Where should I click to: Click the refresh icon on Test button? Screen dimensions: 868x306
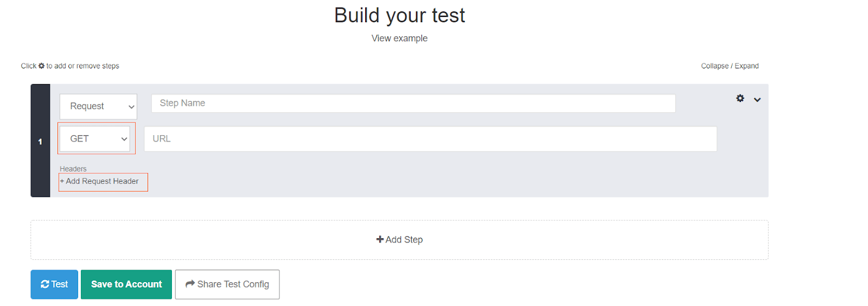(45, 284)
